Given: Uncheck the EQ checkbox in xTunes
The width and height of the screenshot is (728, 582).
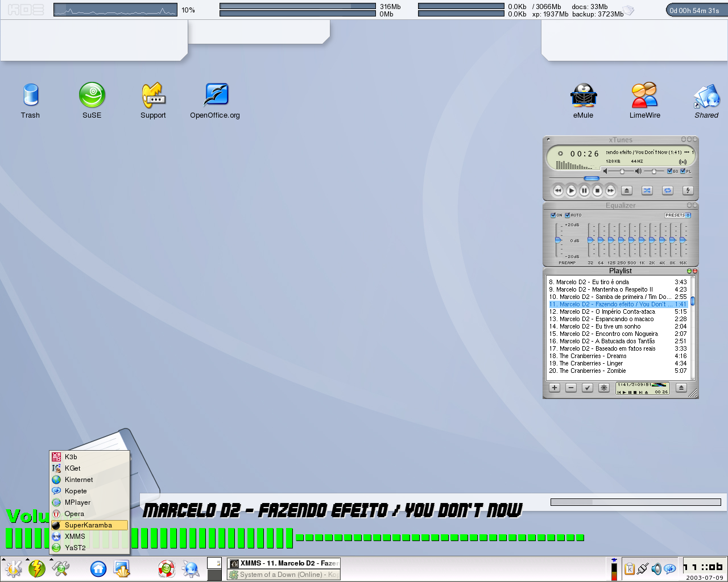Looking at the screenshot, I should pos(669,171).
